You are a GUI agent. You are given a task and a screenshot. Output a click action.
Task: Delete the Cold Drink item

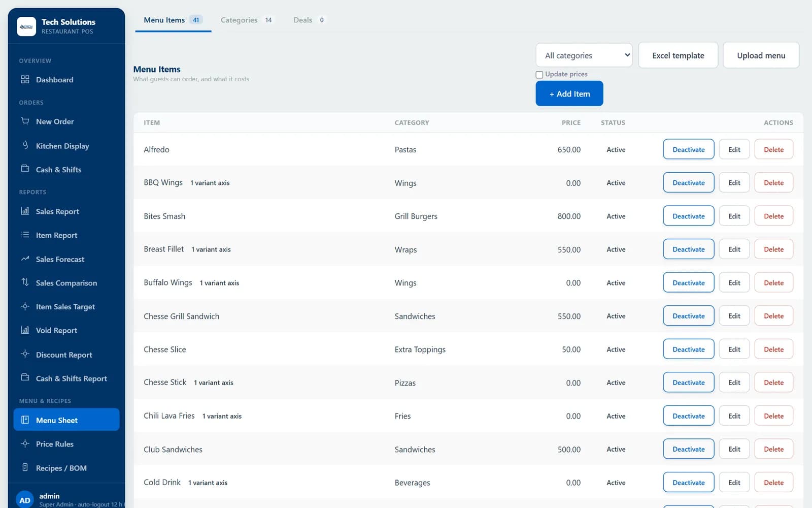pos(773,482)
